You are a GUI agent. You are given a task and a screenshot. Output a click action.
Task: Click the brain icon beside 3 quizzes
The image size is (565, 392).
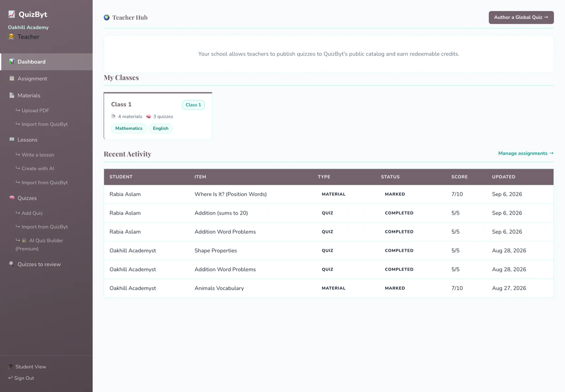click(149, 116)
